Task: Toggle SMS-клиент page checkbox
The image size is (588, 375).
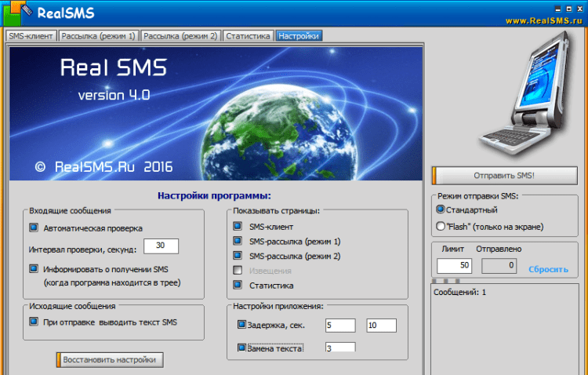Action: pos(238,226)
